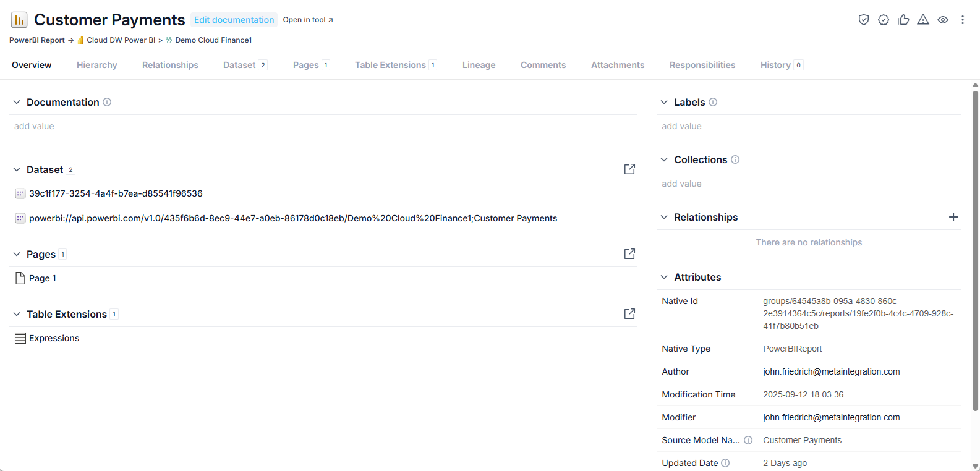Viewport: 980px width, 471px height.
Task: Open the 39c1f177-3254-4a4f dataset link
Action: 116,193
